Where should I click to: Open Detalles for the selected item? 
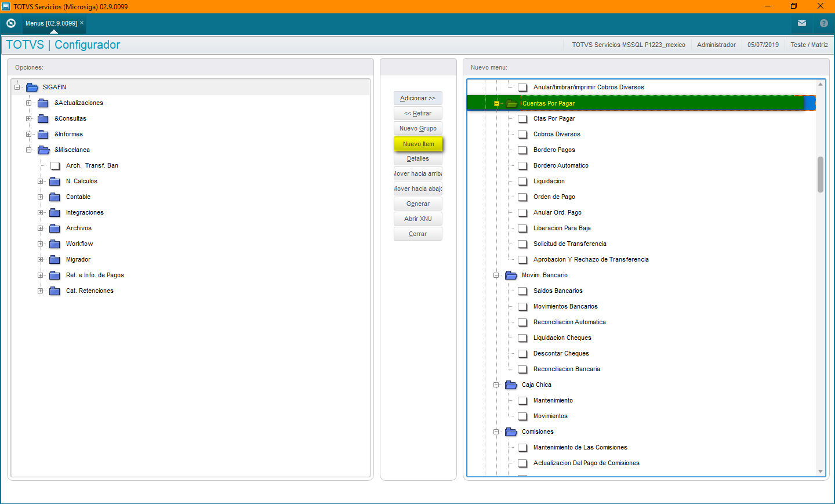pos(418,158)
